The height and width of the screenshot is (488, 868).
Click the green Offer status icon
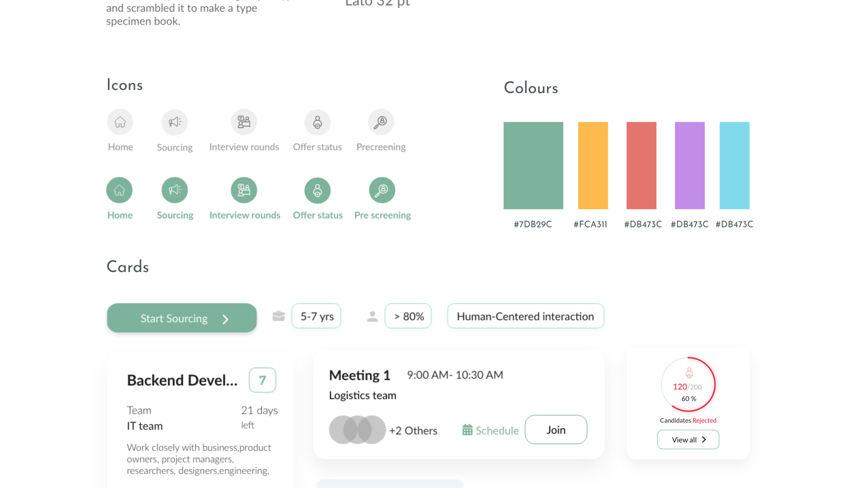pos(317,190)
